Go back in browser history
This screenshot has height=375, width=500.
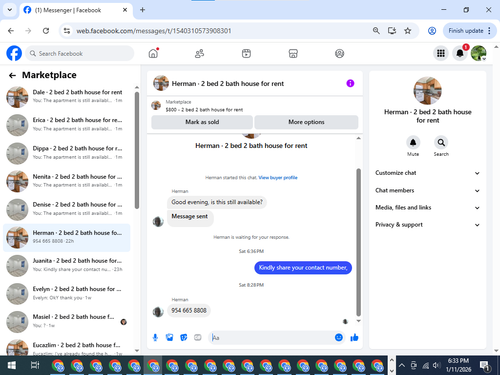click(11, 31)
